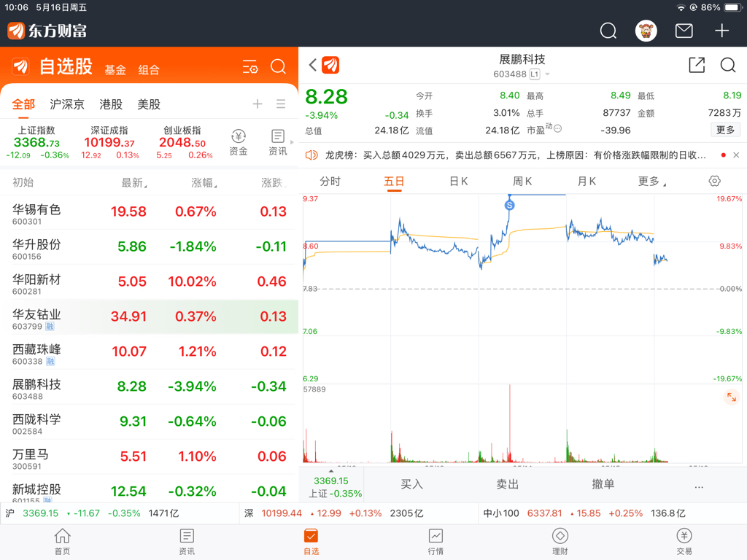Open 创业板指 index quote
The width and height of the screenshot is (747, 560).
pos(182,142)
